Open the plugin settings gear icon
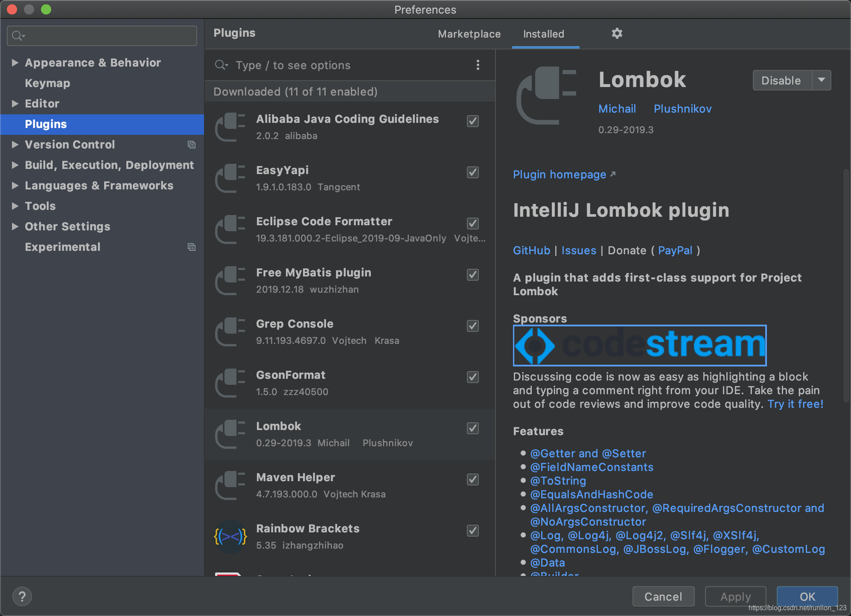 point(617,33)
